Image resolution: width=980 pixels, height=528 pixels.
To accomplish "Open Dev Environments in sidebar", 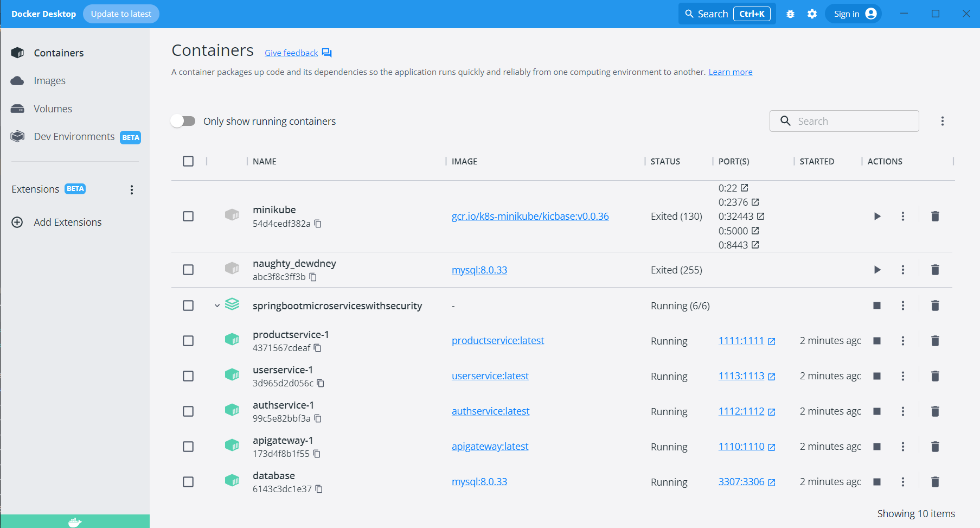I will point(75,137).
